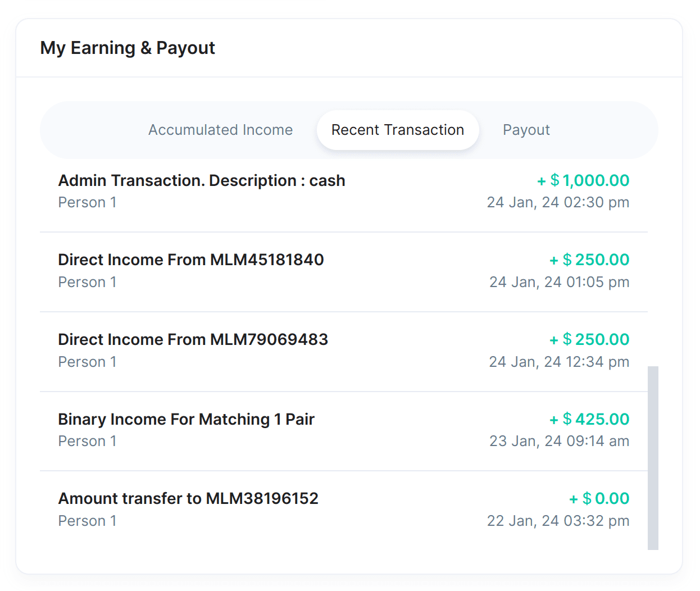Viewport: 700px width, 591px height.
Task: Open the Admin Transaction cash entry
Action: tap(202, 181)
